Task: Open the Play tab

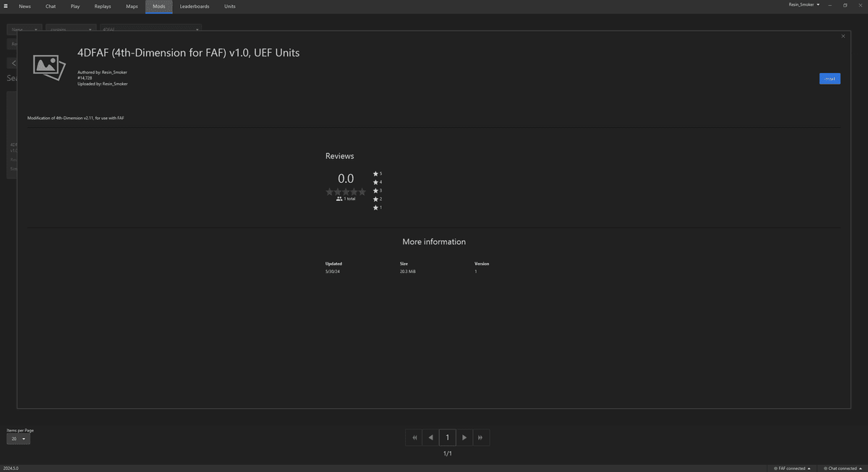Action: (x=75, y=7)
